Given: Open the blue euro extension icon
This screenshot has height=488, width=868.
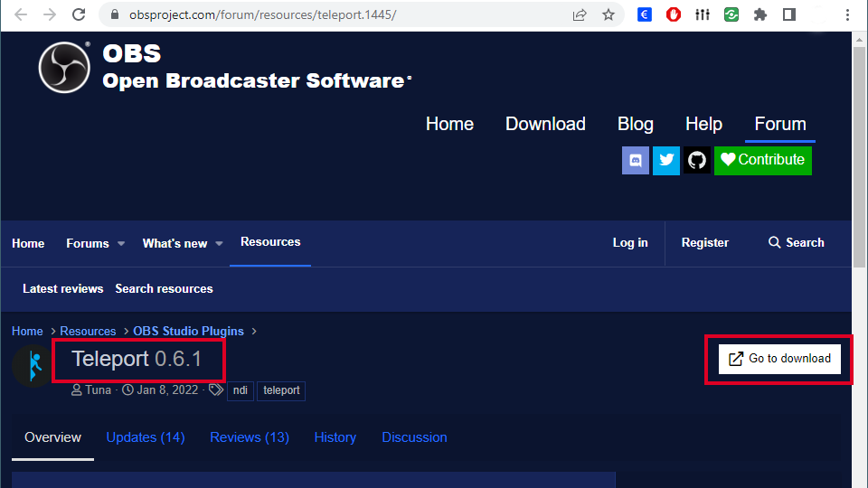Looking at the screenshot, I should click(645, 15).
